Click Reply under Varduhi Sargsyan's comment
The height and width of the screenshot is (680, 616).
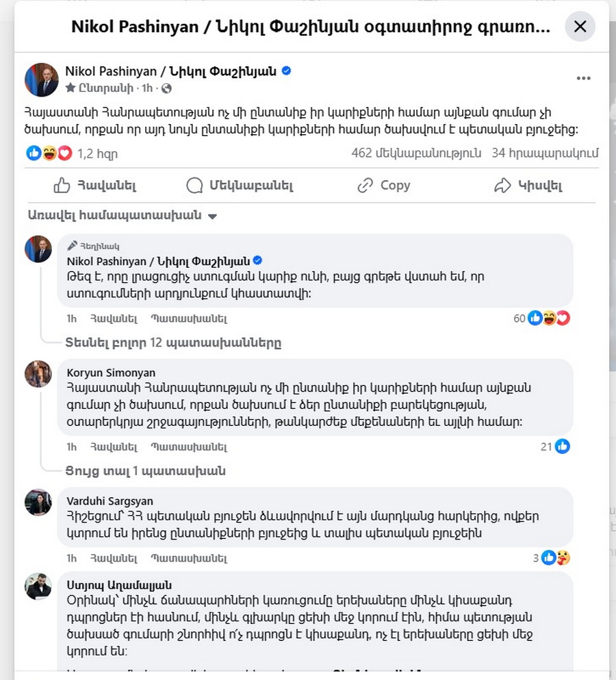click(x=189, y=558)
